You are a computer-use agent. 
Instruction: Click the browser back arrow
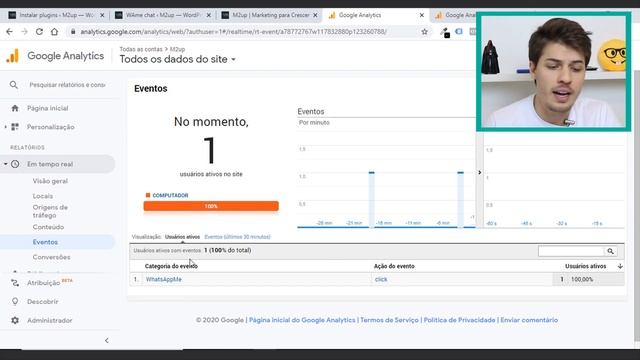pos(9,31)
